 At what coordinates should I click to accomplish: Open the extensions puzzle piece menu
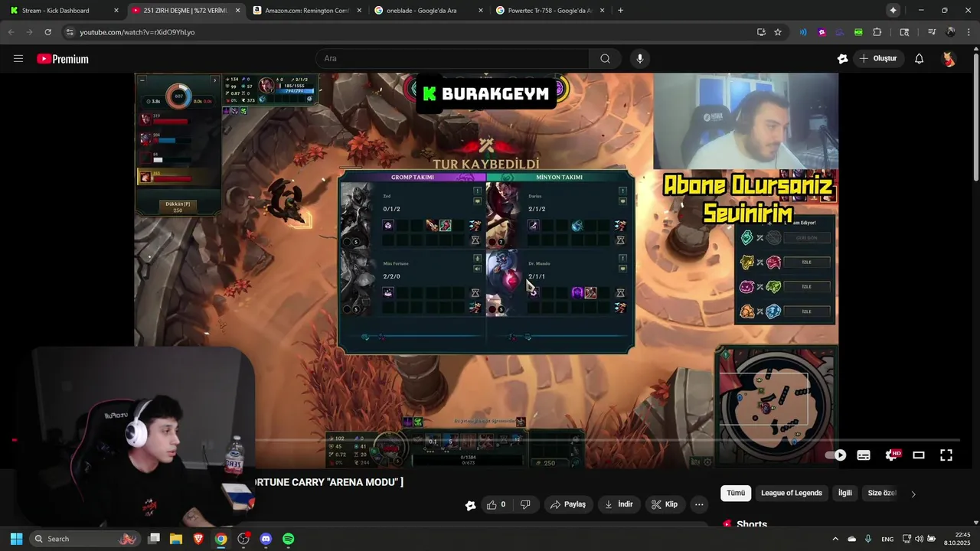tap(877, 32)
